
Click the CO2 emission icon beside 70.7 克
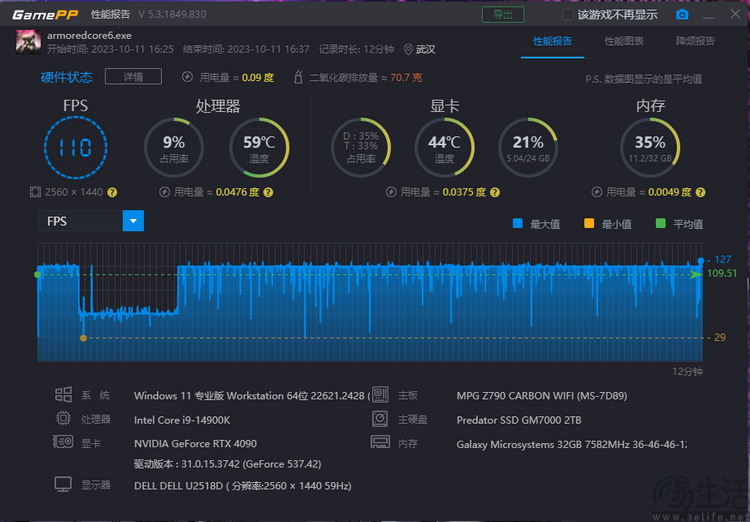pos(298,77)
